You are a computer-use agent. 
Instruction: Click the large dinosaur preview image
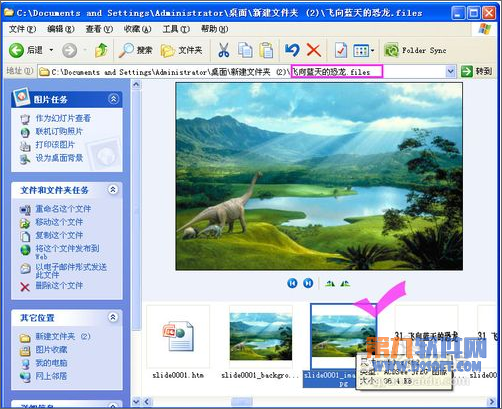319,176
